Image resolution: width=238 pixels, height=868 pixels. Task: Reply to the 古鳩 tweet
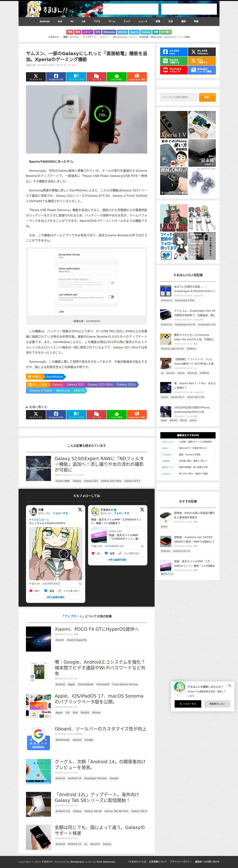(x=49, y=591)
